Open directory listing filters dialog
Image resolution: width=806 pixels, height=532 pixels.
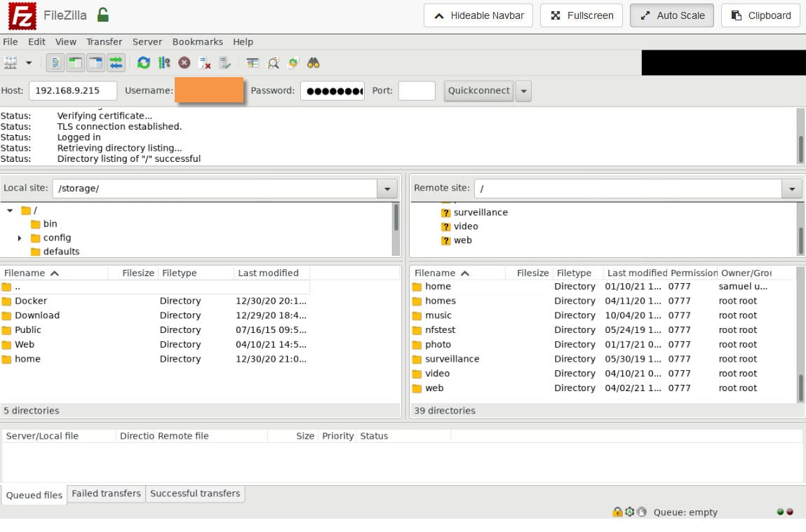(x=253, y=62)
